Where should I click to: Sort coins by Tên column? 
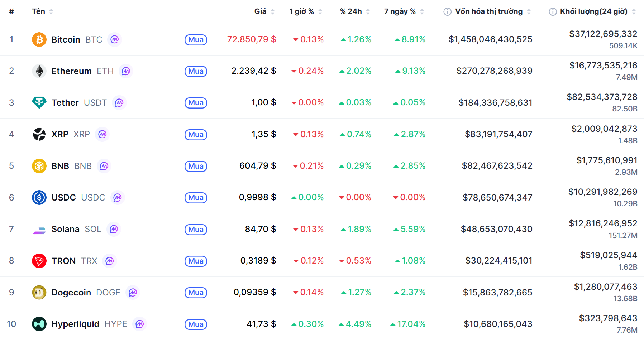click(39, 11)
